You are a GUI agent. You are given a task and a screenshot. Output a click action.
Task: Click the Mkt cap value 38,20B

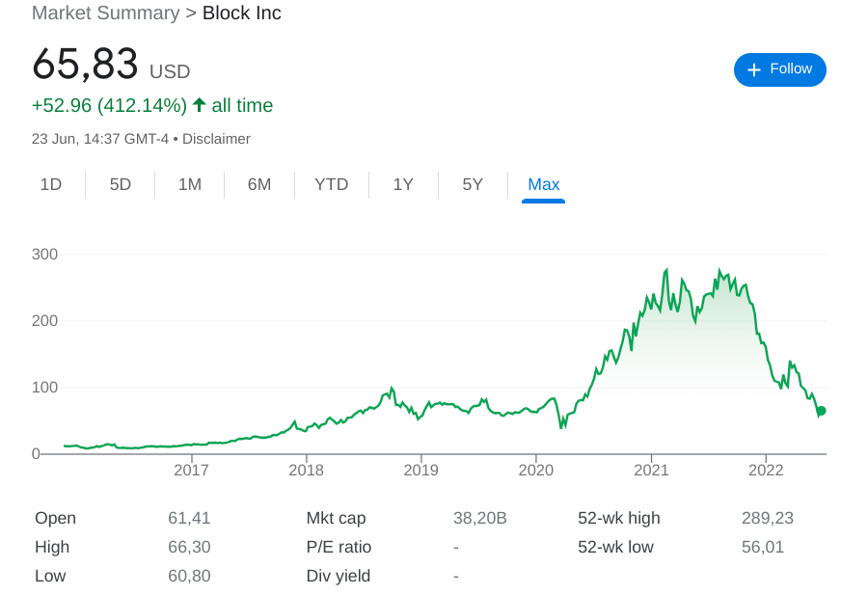click(479, 518)
